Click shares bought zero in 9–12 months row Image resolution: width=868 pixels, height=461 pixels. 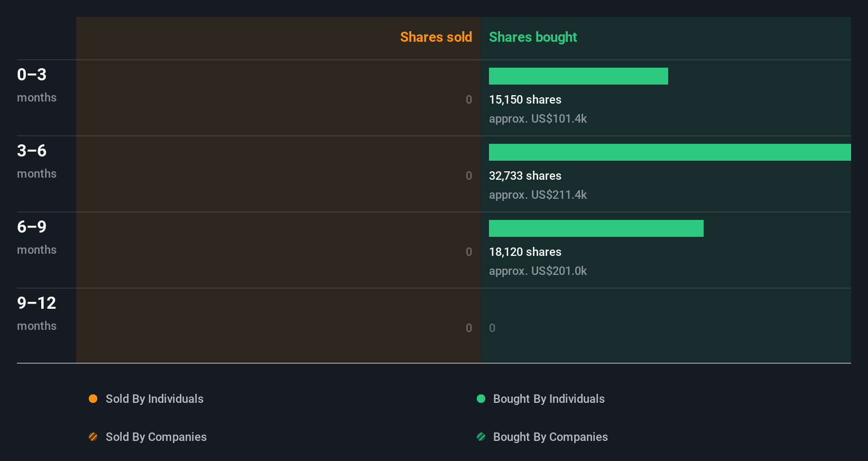(492, 328)
